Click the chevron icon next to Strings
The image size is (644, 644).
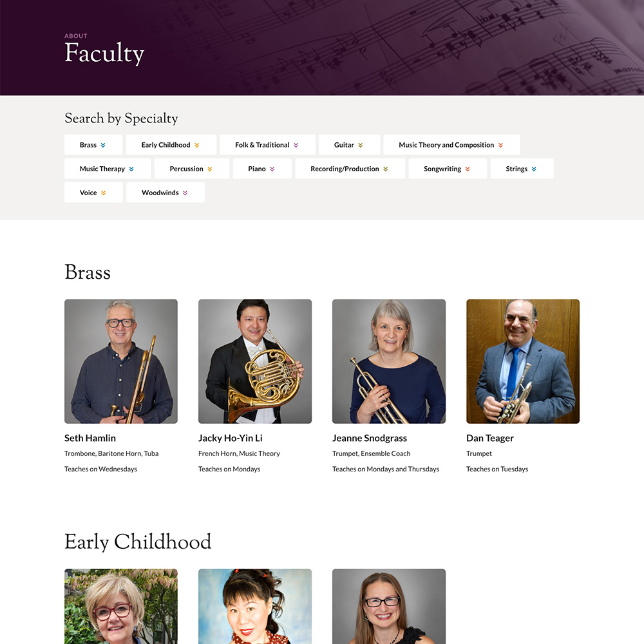(x=534, y=169)
